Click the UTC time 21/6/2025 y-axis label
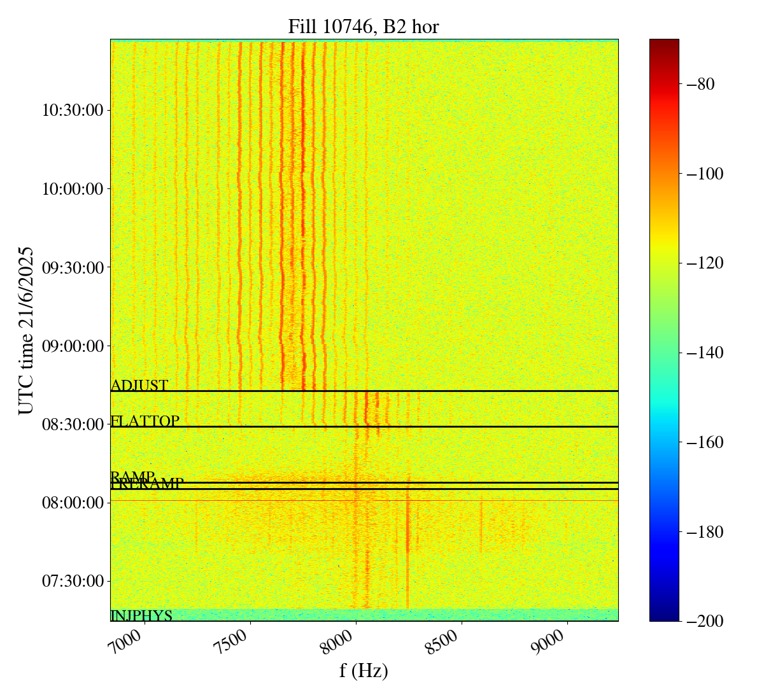This screenshot has height=700, width=764. coord(25,330)
